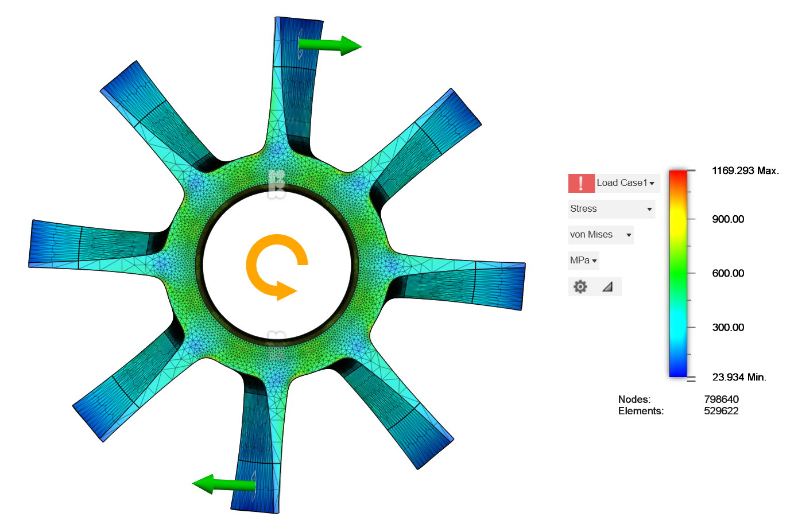Click the red exclamation warning icon

[581, 183]
